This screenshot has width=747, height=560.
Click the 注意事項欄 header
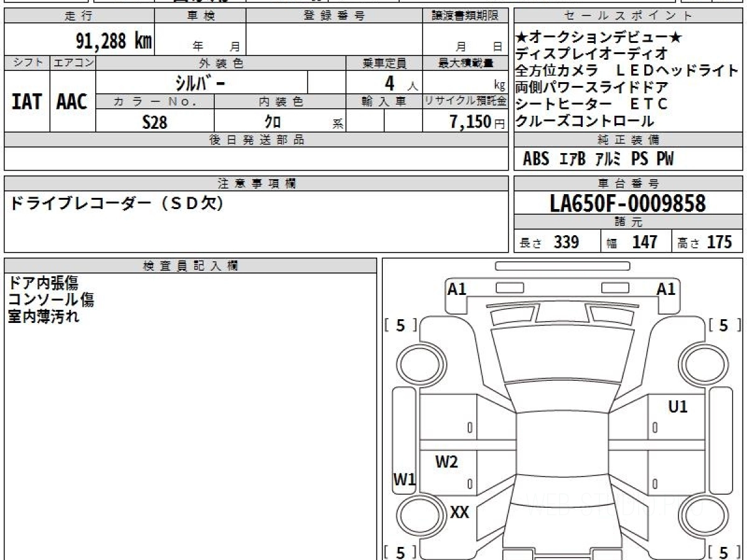click(x=256, y=184)
